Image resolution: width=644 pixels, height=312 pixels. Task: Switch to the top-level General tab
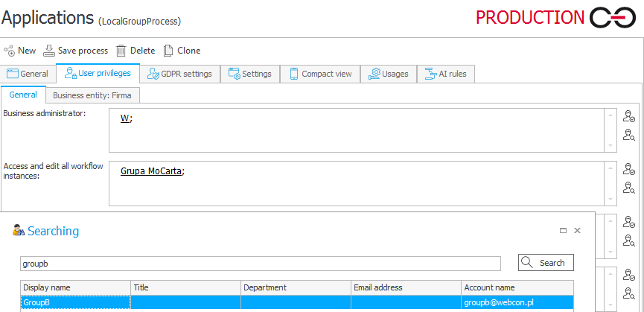[x=28, y=74]
